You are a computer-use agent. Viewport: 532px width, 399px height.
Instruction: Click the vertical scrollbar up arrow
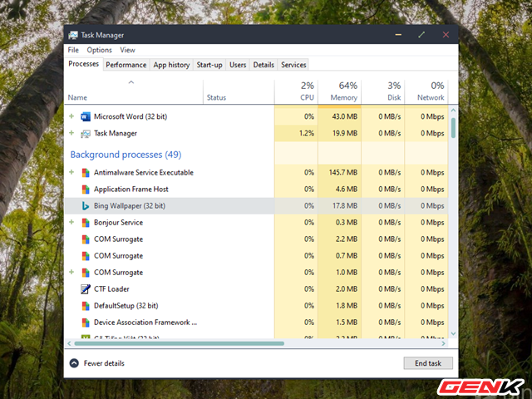coord(453,111)
